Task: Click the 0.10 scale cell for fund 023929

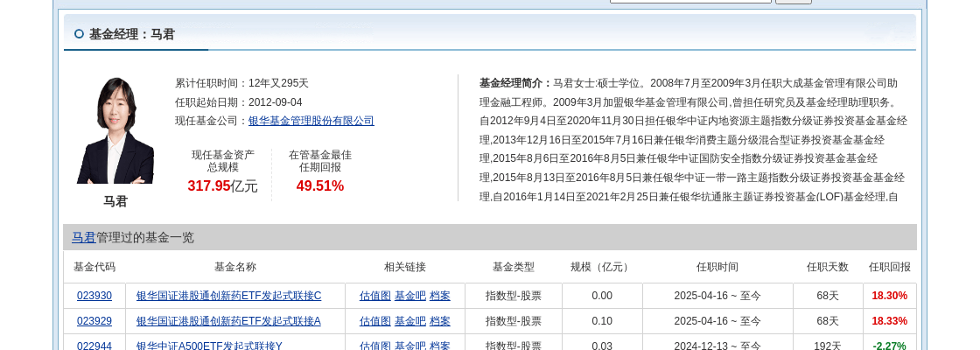Action: (x=602, y=321)
